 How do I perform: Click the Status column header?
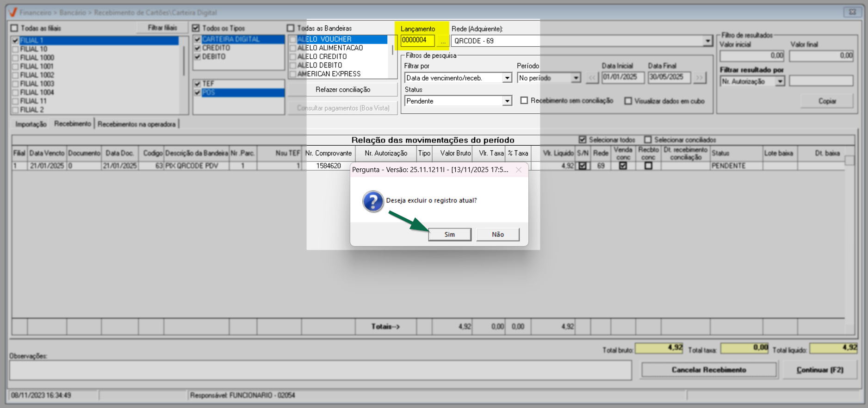pos(736,153)
